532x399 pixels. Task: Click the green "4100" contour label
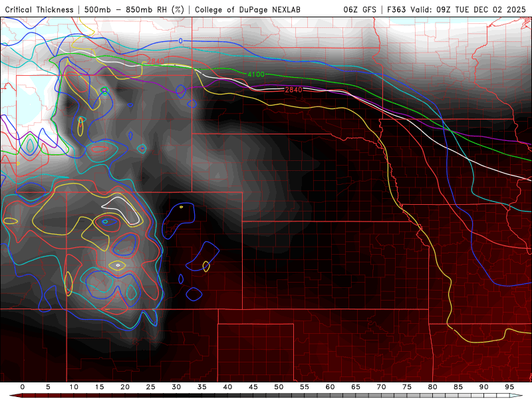256,74
